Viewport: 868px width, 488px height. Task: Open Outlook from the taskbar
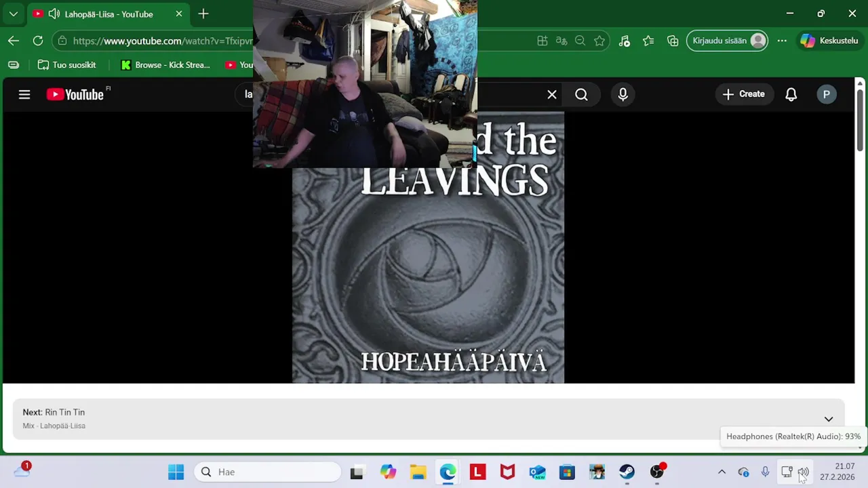coord(537,472)
